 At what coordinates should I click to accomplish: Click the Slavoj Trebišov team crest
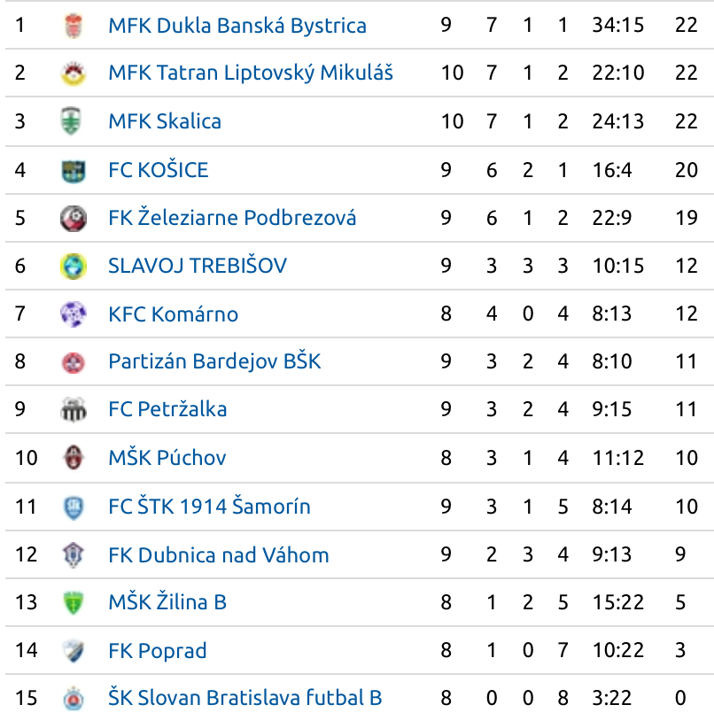coord(73,265)
